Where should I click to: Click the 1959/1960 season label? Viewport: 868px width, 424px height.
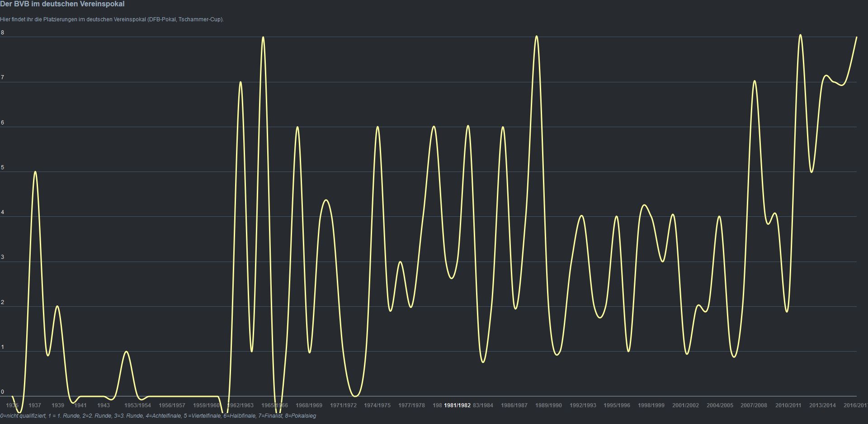tap(206, 405)
